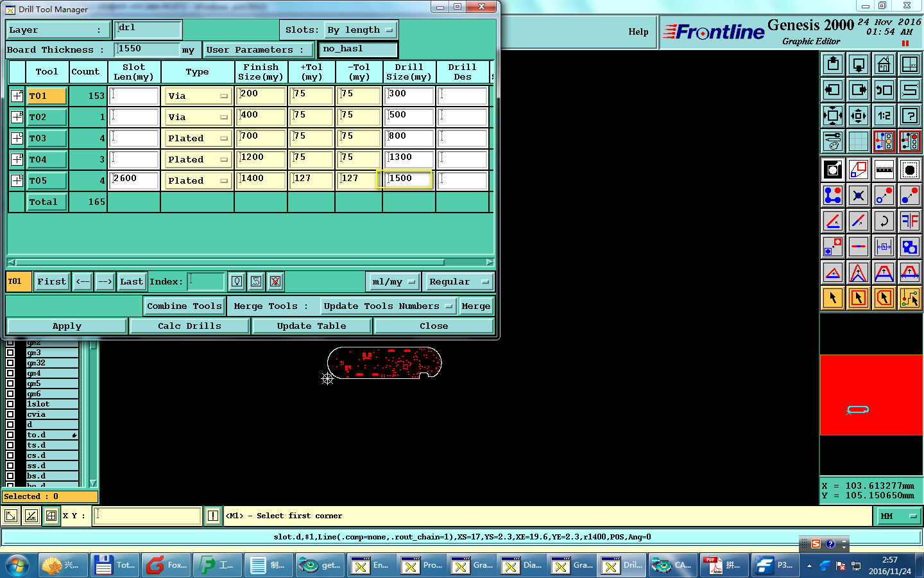Click the blue connected-nodes add-line icon
This screenshot has width=924, height=578.
tap(833, 195)
